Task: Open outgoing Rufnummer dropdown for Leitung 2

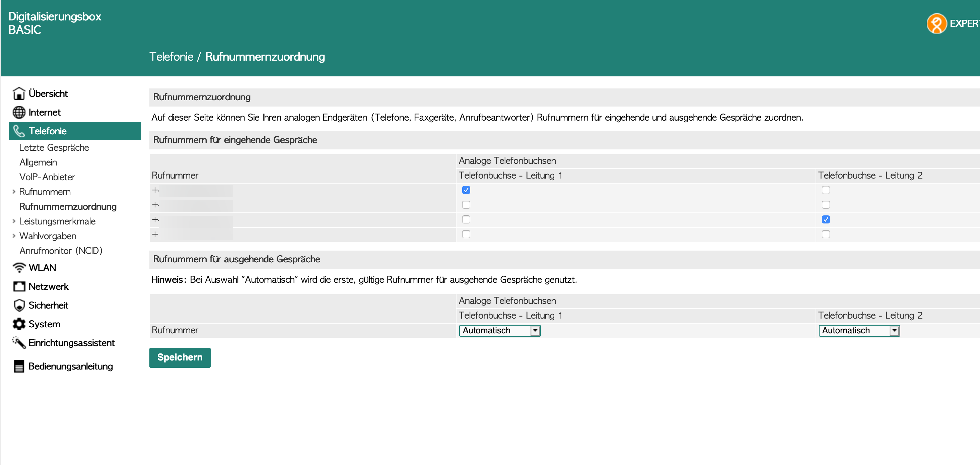Action: pos(859,331)
